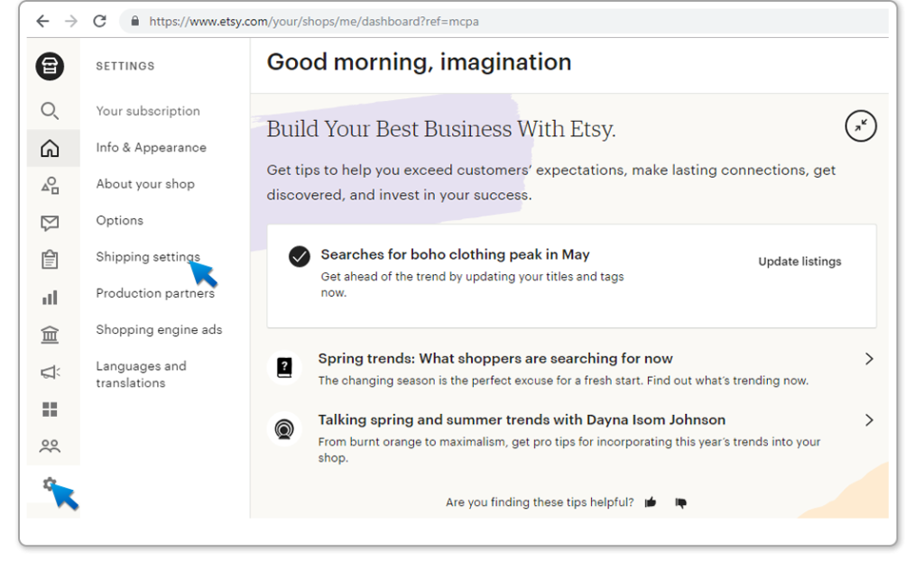Screen dimensions: 924x570
Task: Collapse the Build Your Best Business banner
Action: 860,126
